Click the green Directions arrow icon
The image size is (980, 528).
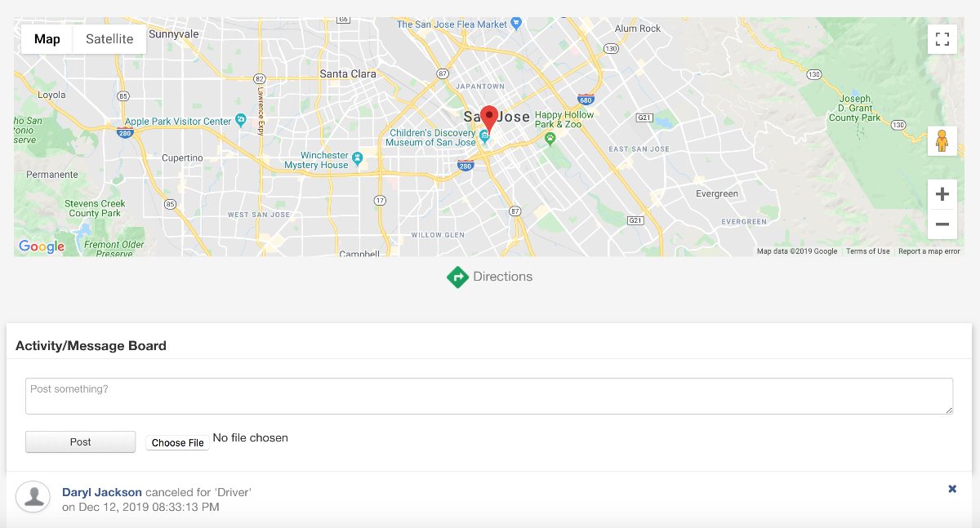coord(458,277)
